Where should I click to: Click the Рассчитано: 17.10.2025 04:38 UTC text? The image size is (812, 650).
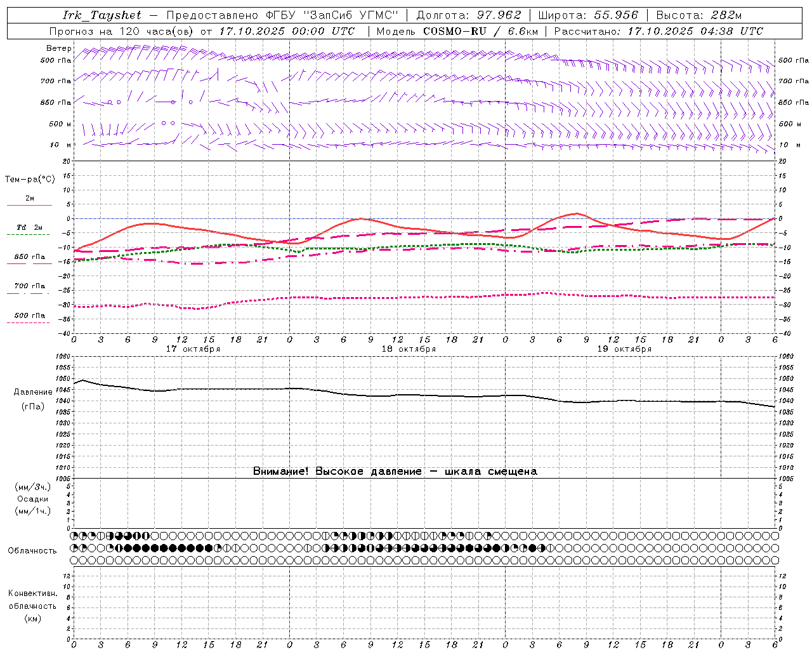[658, 31]
